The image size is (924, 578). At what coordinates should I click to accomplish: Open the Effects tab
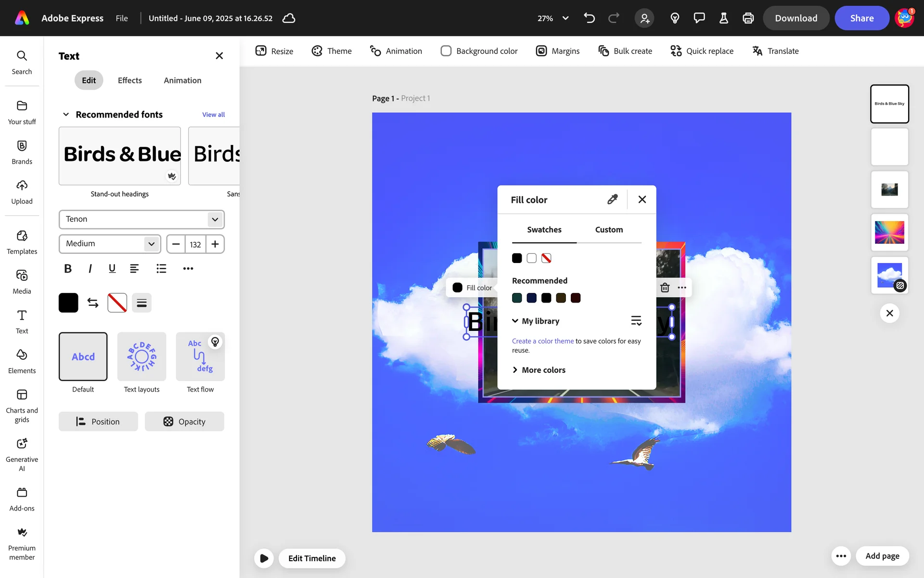click(129, 80)
